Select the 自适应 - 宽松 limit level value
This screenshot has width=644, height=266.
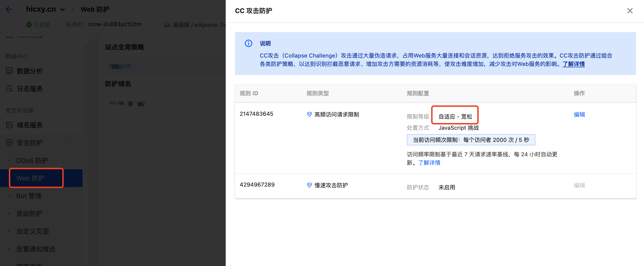coord(455,117)
